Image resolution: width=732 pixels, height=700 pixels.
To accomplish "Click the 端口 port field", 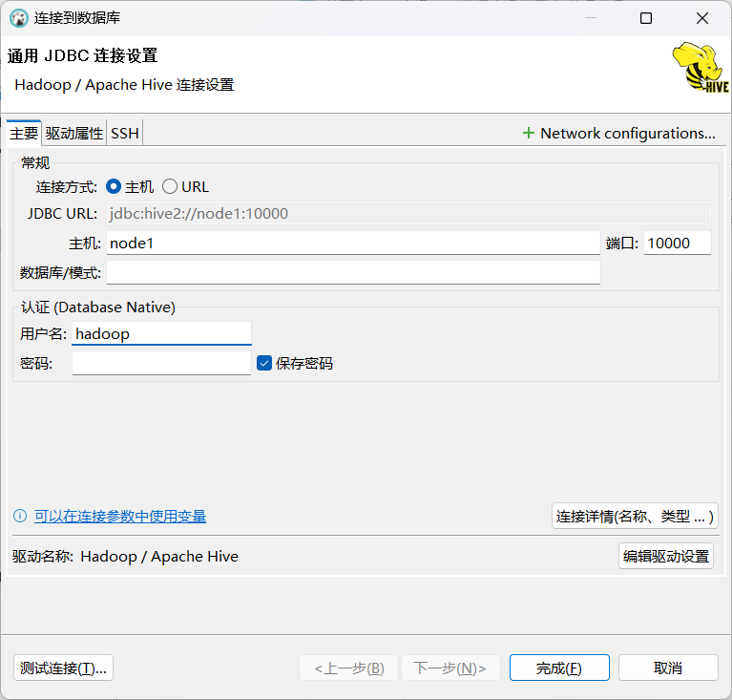I will tap(677, 244).
